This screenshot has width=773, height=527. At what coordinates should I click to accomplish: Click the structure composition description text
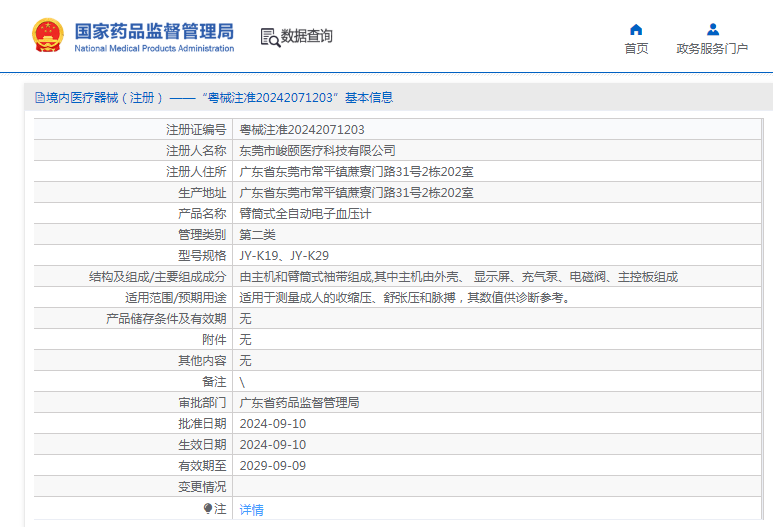click(458, 277)
